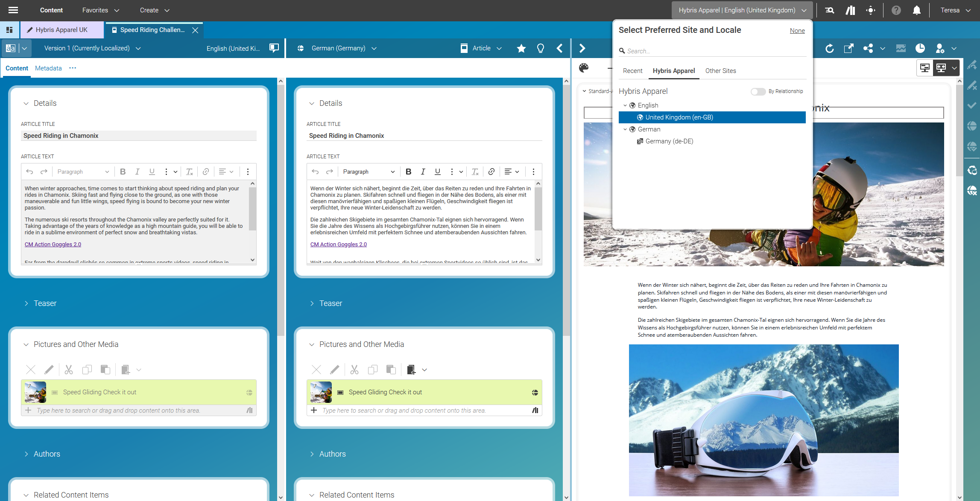Click the None link in the locale popup
Viewport: 980px width, 501px height.
pos(797,31)
